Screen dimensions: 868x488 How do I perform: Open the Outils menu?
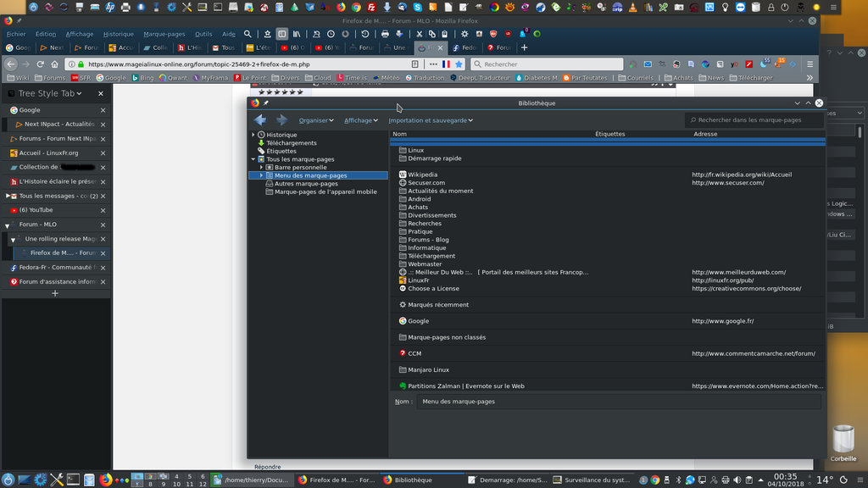click(203, 34)
